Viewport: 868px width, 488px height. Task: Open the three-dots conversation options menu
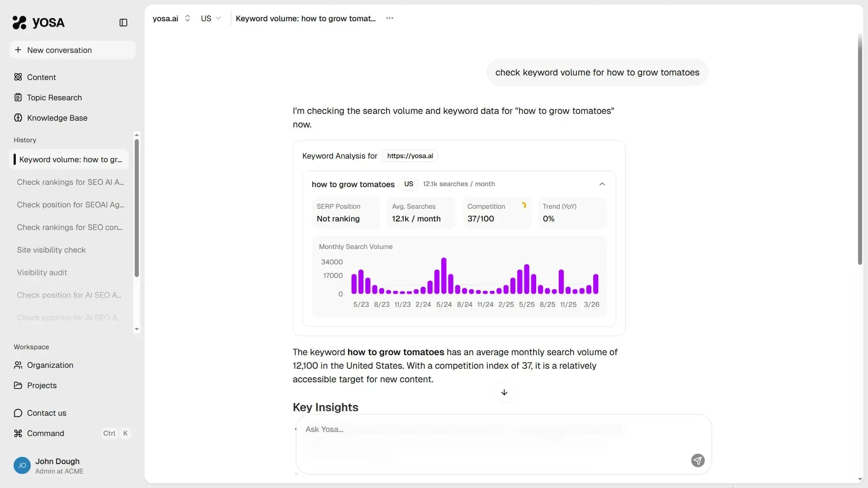(390, 18)
